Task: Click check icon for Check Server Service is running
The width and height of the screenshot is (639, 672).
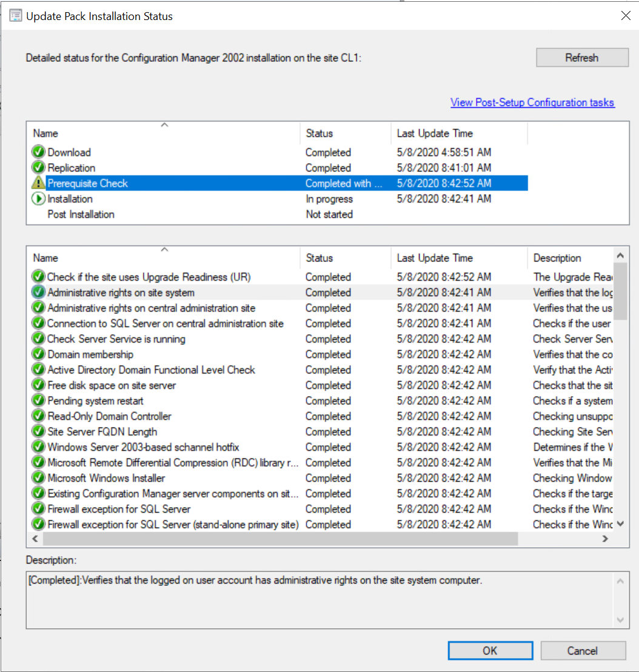Action: coord(38,338)
